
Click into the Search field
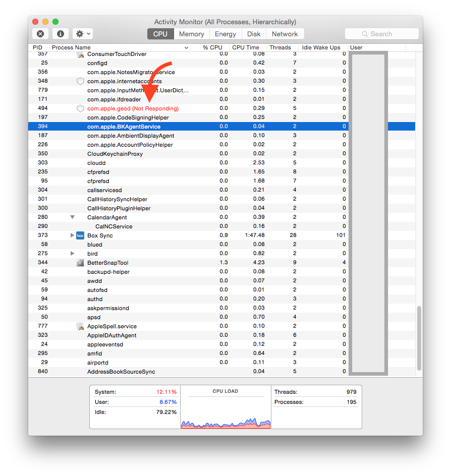point(382,34)
